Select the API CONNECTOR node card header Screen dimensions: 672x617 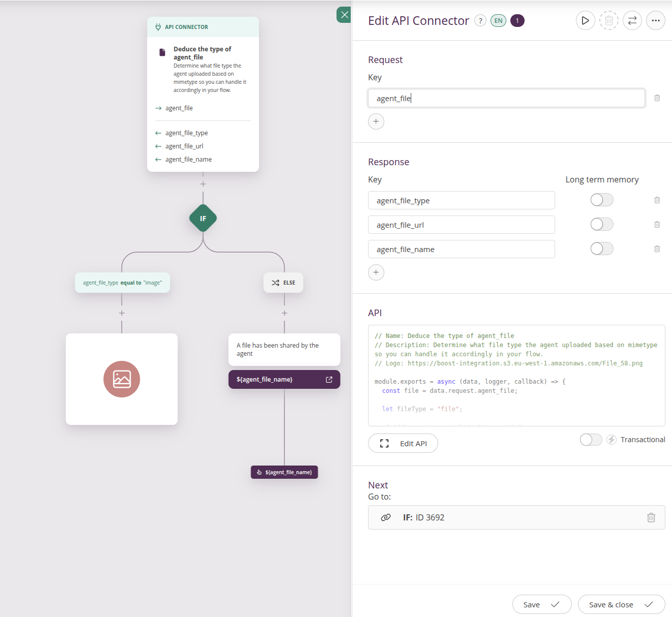pyautogui.click(x=203, y=27)
